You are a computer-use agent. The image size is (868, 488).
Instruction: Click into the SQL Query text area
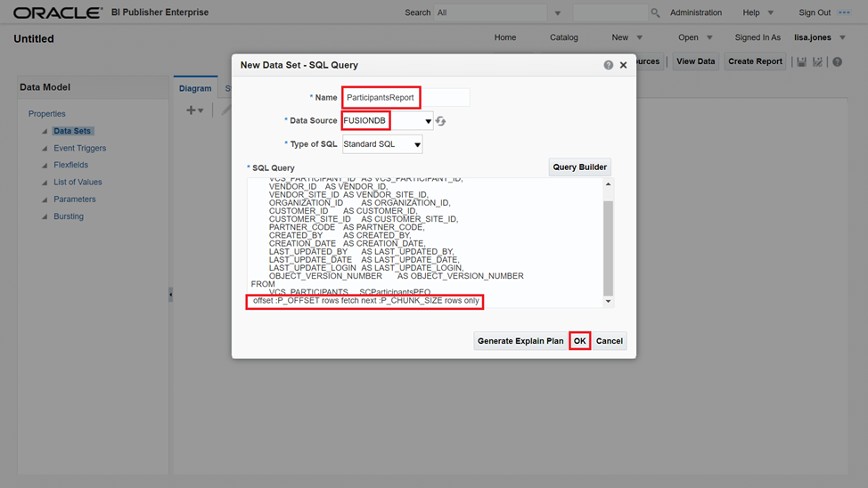425,243
